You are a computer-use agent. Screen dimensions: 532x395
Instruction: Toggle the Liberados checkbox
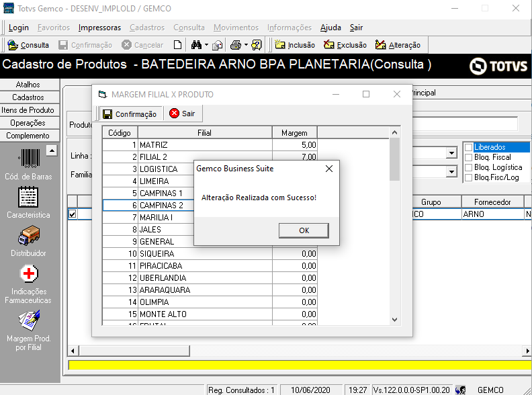(469, 147)
